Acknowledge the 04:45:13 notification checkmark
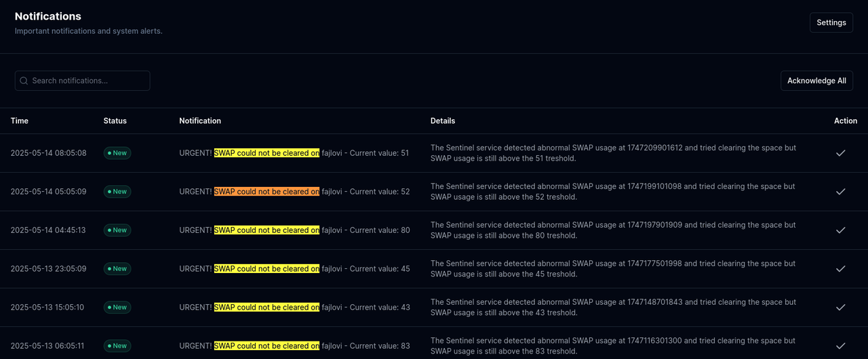Screen dimensions: 868x359 coord(840,230)
